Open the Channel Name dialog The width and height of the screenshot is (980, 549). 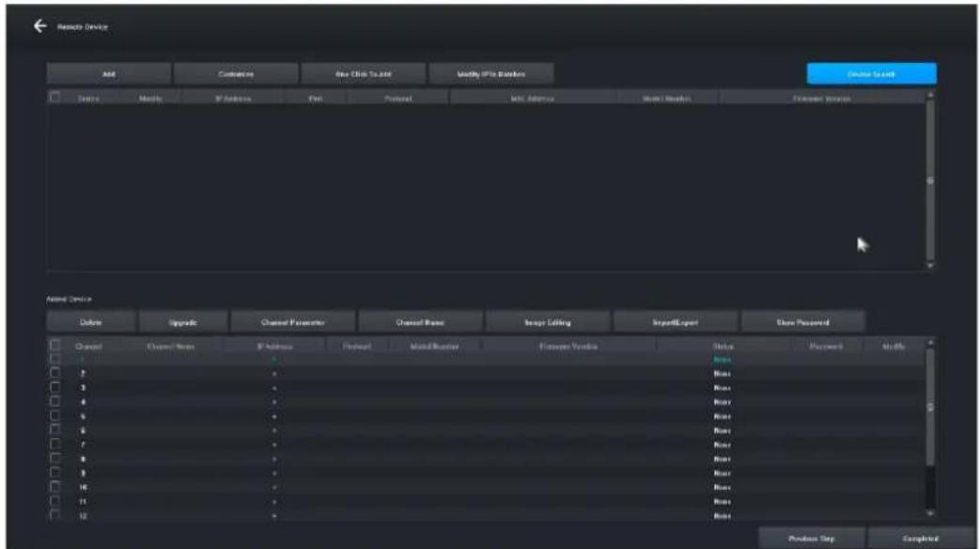(x=420, y=322)
